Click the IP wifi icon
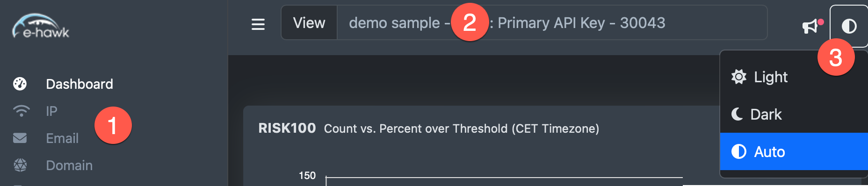868x186 pixels. click(x=21, y=111)
